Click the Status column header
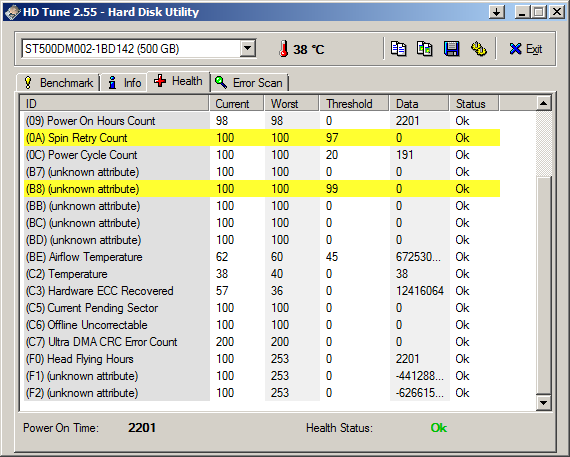 pos(475,104)
